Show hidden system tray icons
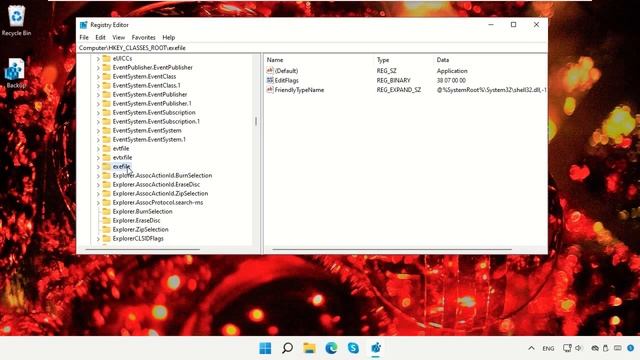This screenshot has width=640, height=360. (531, 348)
